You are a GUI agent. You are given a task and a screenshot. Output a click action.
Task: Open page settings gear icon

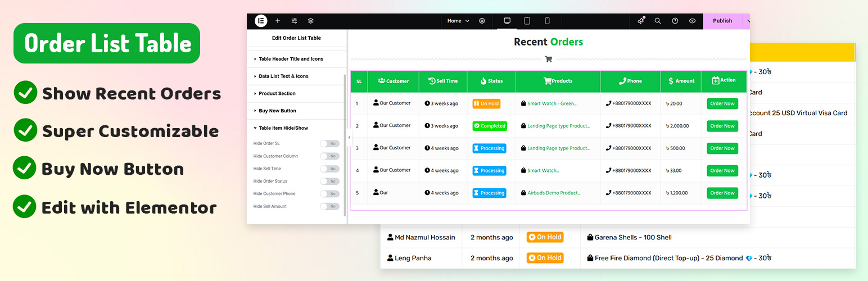coord(482,21)
